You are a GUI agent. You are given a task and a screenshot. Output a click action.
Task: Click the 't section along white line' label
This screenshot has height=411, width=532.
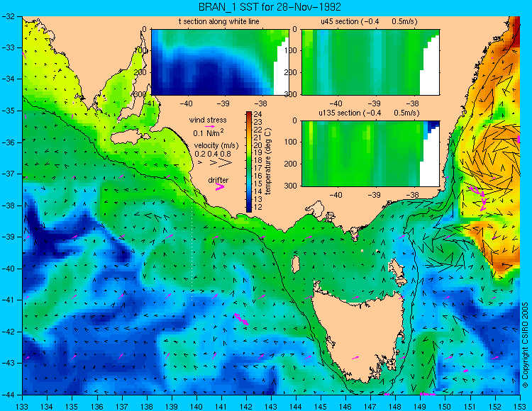click(219, 21)
